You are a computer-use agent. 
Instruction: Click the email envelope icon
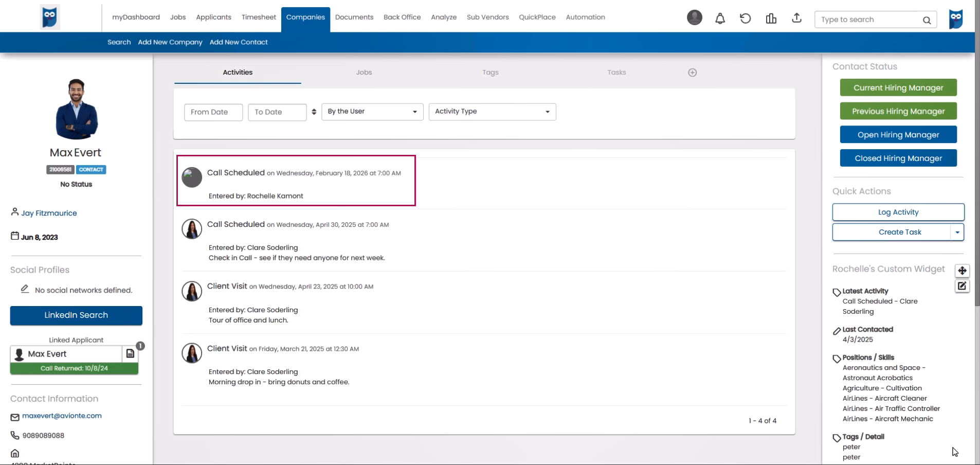15,417
